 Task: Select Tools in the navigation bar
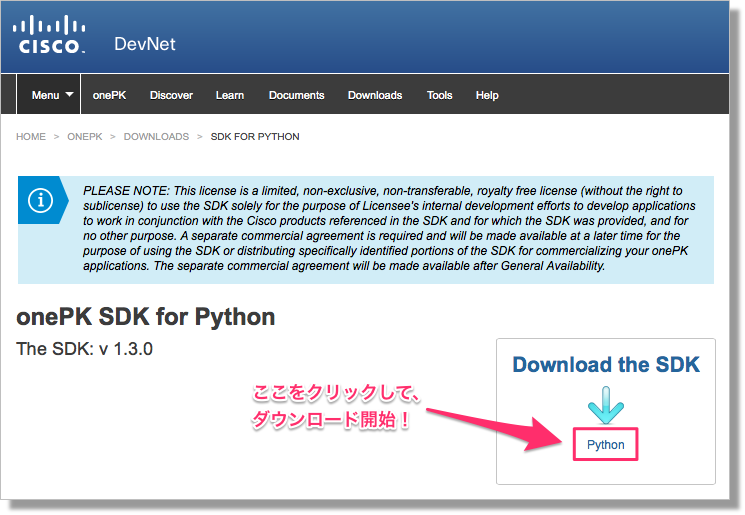coord(439,95)
